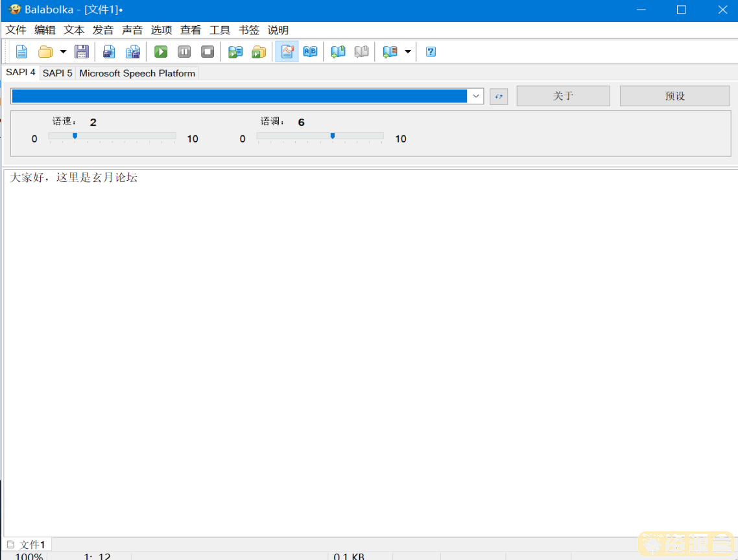Click the blue highlighted voice selection field
Viewport: 738px width, 560px height.
(239, 96)
